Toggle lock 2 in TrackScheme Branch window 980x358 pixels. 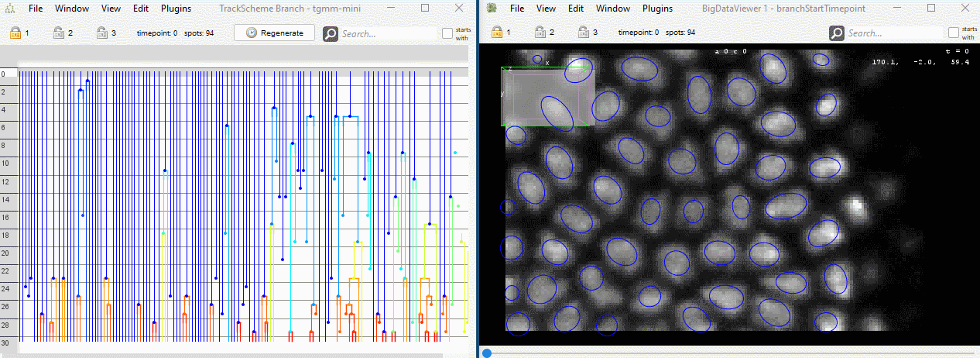click(x=58, y=33)
